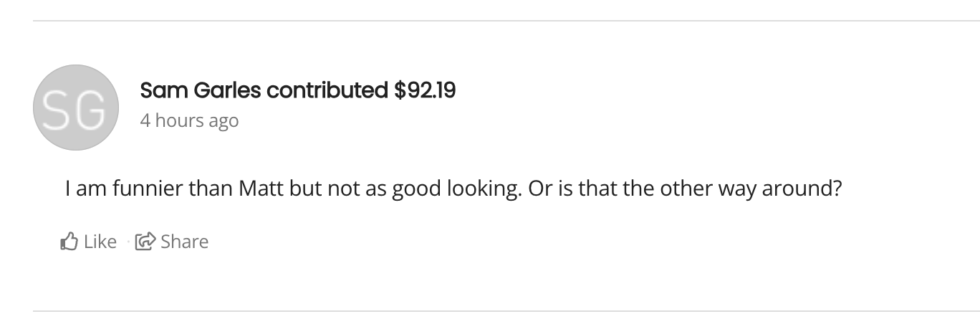Click the letter "S" in the avatar
Screen dimensions: 980x314
click(59, 110)
